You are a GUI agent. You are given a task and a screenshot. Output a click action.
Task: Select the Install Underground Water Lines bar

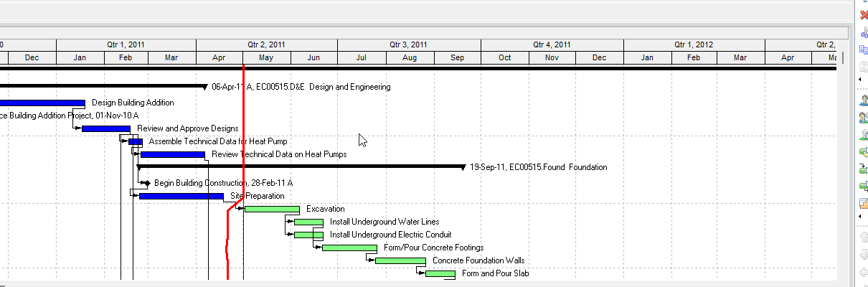[308, 222]
